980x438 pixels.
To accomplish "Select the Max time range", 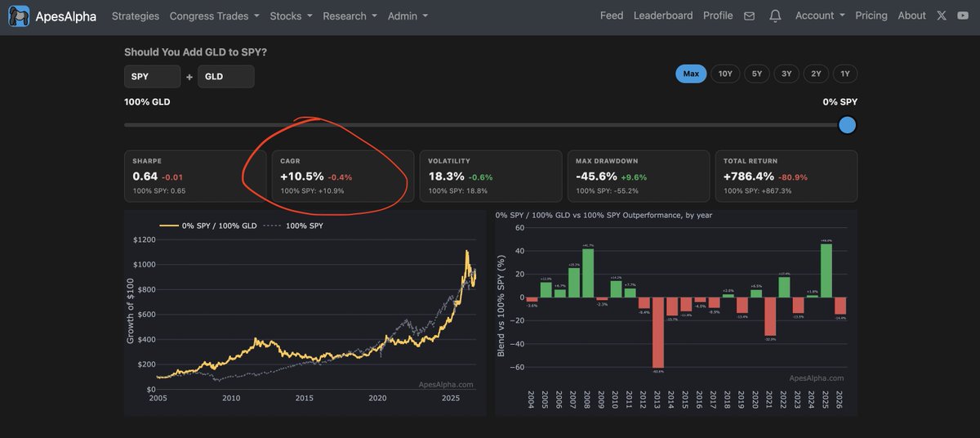I will [691, 74].
